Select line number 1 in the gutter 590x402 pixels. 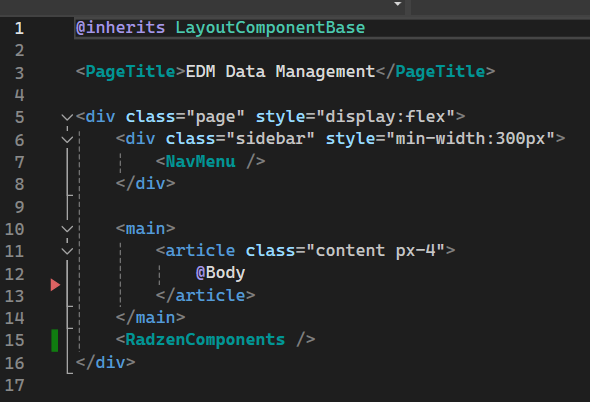click(x=19, y=28)
